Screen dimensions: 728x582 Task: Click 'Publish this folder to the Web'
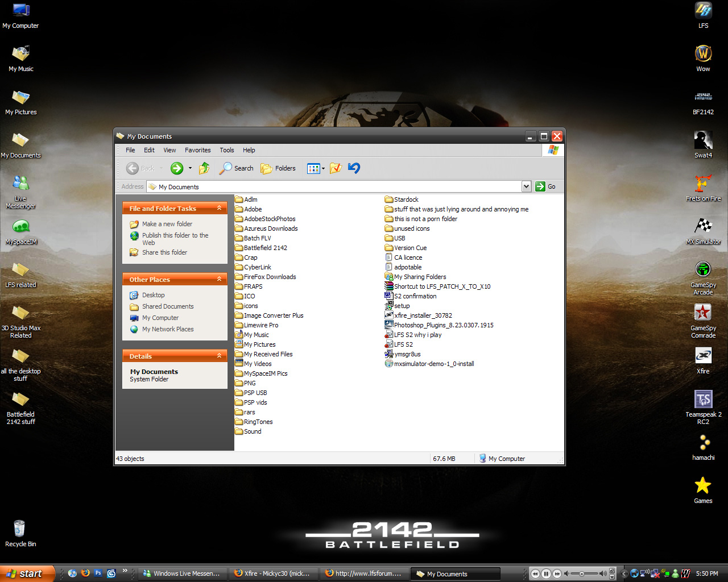(175, 239)
